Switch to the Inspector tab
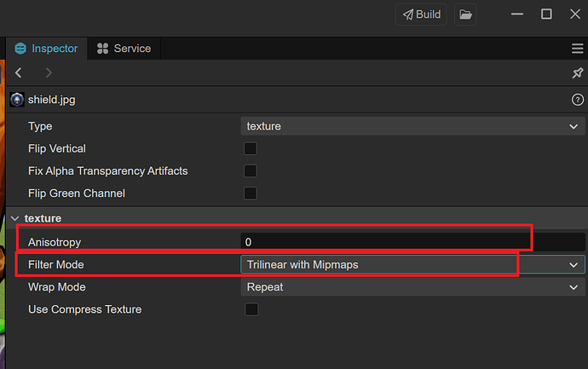This screenshot has height=369, width=588. click(x=47, y=49)
